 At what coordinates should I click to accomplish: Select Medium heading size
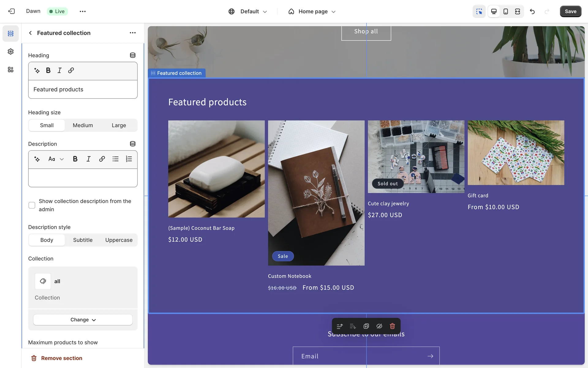tap(83, 125)
